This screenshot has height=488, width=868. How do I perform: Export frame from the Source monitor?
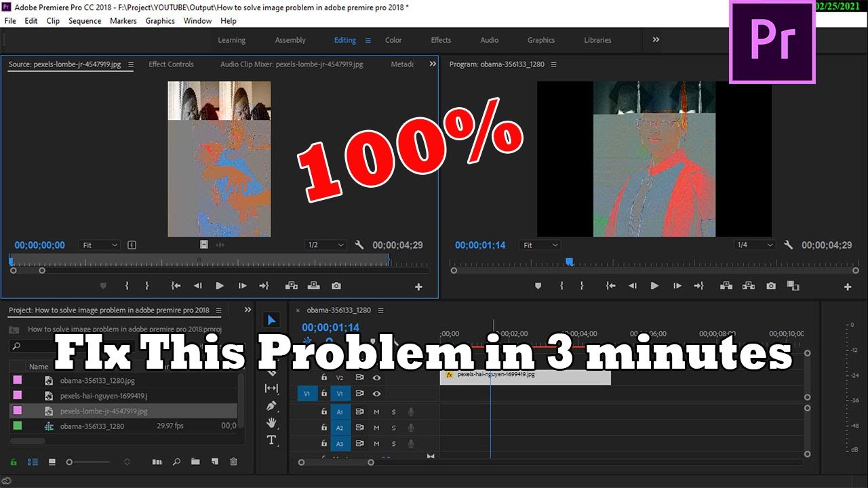coord(336,286)
